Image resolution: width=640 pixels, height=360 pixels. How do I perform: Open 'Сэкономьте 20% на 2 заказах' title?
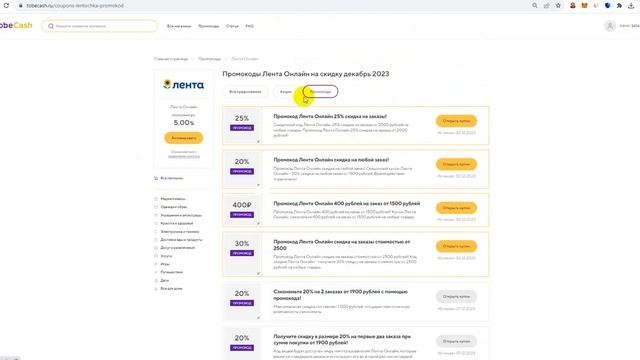340,295
